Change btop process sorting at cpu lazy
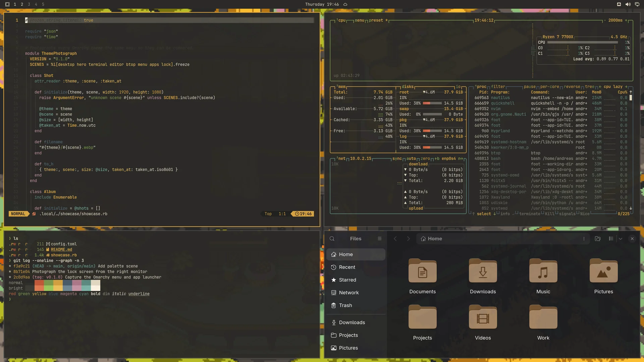 coord(613,86)
